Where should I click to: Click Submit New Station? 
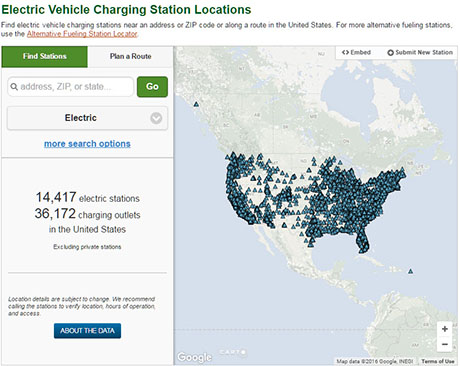point(420,52)
